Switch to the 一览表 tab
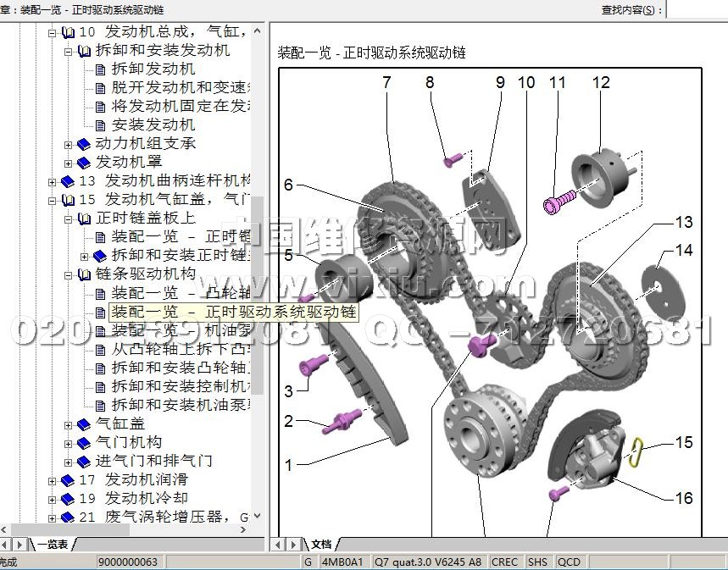 click(x=57, y=545)
